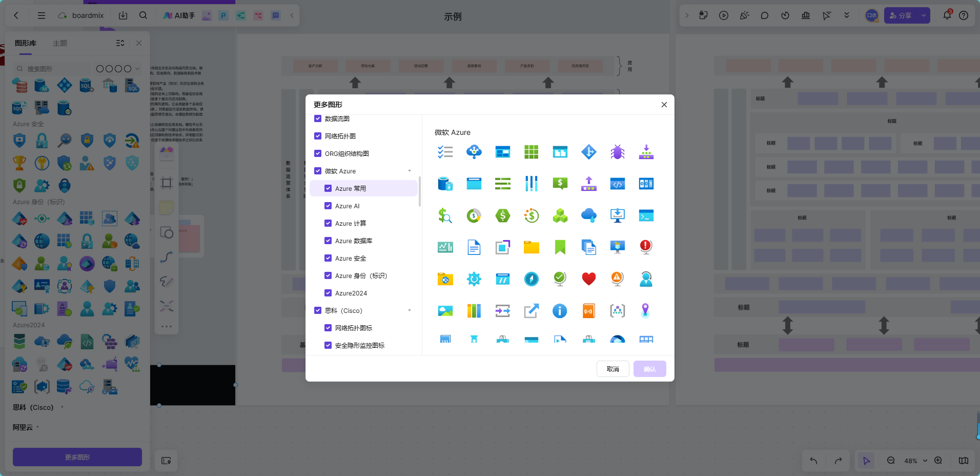The image size is (980, 476).
Task: Open the search icon in the top toolbar
Action: click(143, 15)
